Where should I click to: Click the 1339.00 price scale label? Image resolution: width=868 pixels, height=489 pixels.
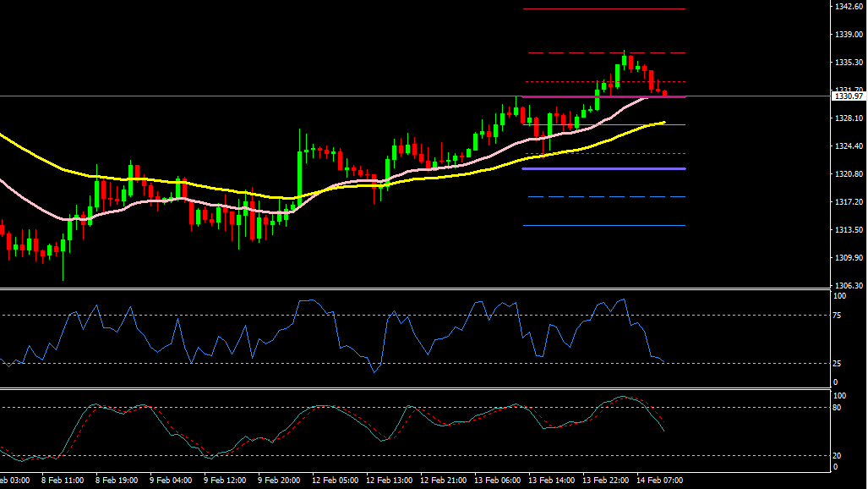pyautogui.click(x=849, y=35)
